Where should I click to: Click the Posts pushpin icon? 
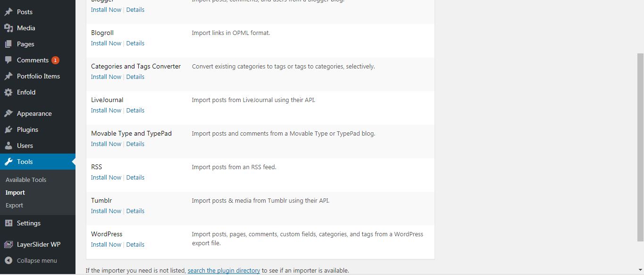point(8,12)
